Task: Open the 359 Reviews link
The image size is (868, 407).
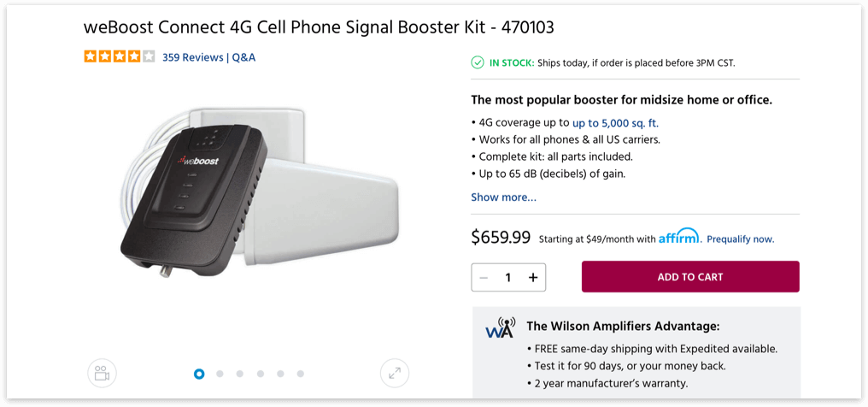Action: coord(192,57)
